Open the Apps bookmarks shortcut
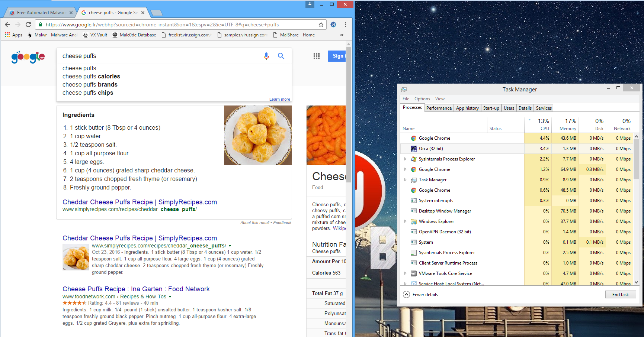Image resolution: width=644 pixels, height=337 pixels. click(13, 35)
